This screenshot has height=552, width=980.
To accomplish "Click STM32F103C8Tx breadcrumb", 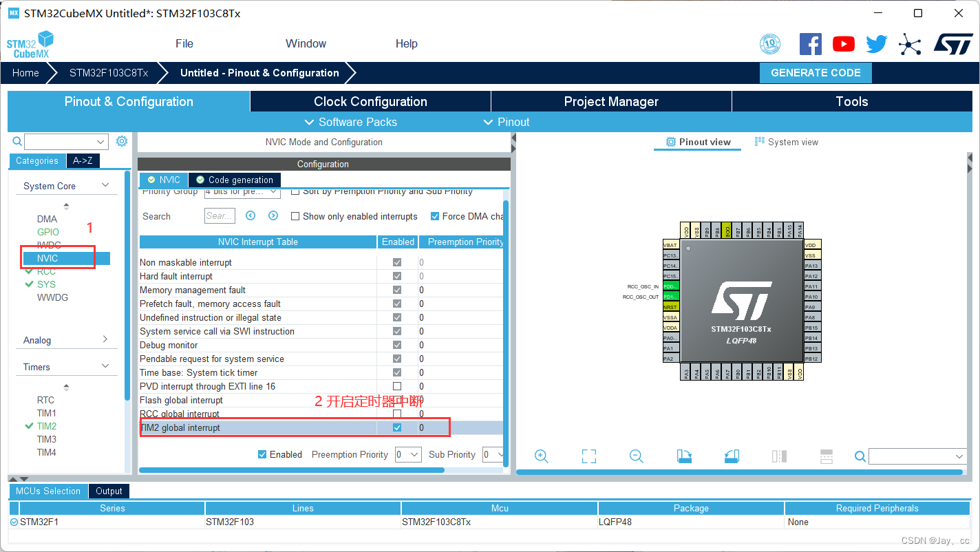I will pyautogui.click(x=109, y=73).
